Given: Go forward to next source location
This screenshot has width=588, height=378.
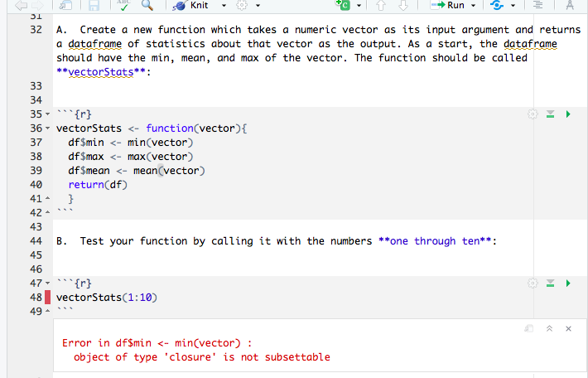Looking at the screenshot, I should coord(37,5).
